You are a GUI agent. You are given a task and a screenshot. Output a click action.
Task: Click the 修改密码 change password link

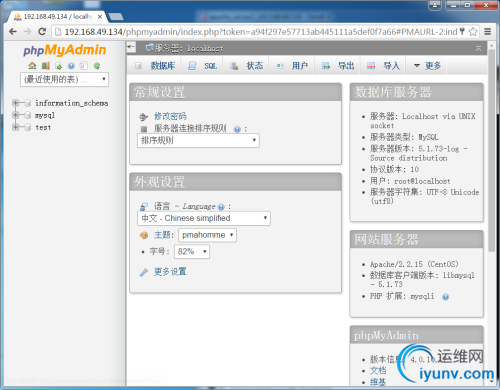click(x=170, y=116)
